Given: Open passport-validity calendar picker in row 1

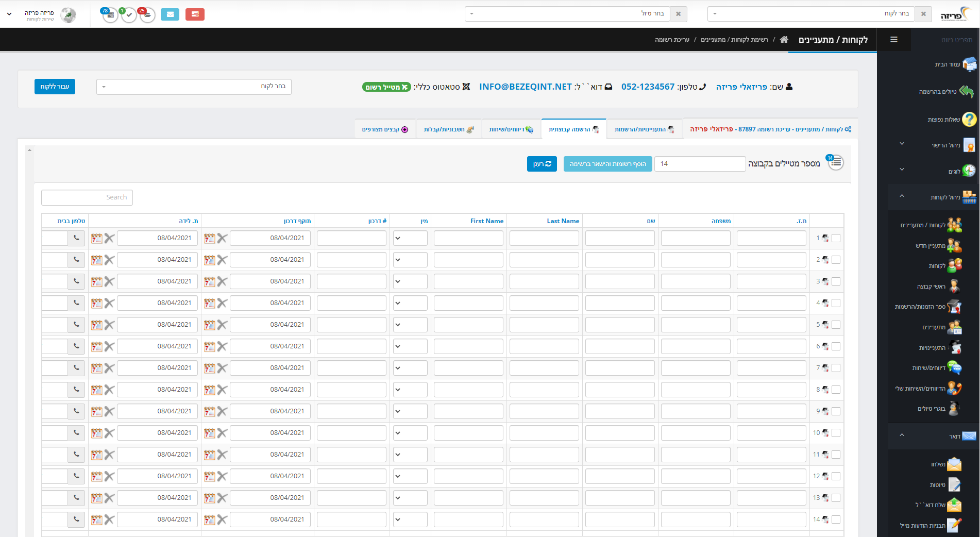Looking at the screenshot, I should (209, 238).
